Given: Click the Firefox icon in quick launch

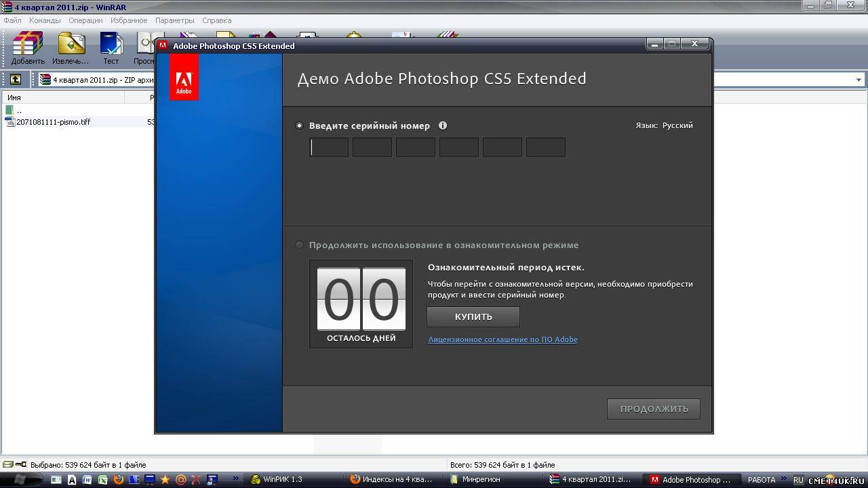Looking at the screenshot, I should click(x=118, y=480).
